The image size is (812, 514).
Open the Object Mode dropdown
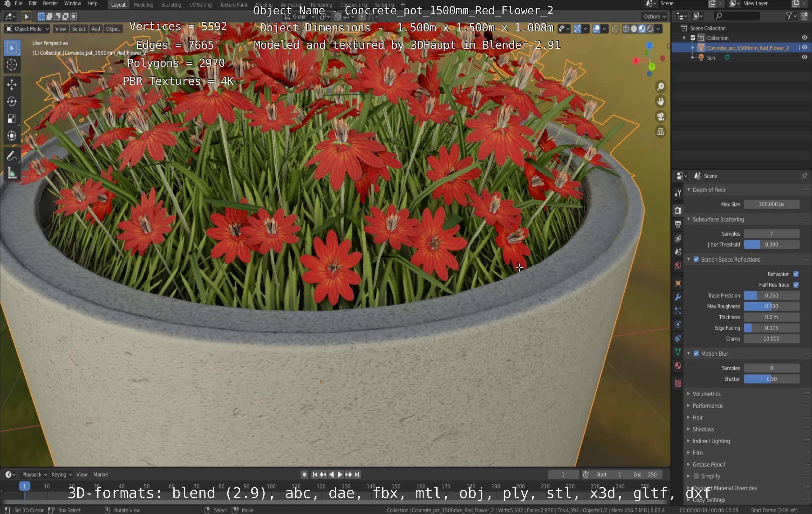[x=27, y=29]
